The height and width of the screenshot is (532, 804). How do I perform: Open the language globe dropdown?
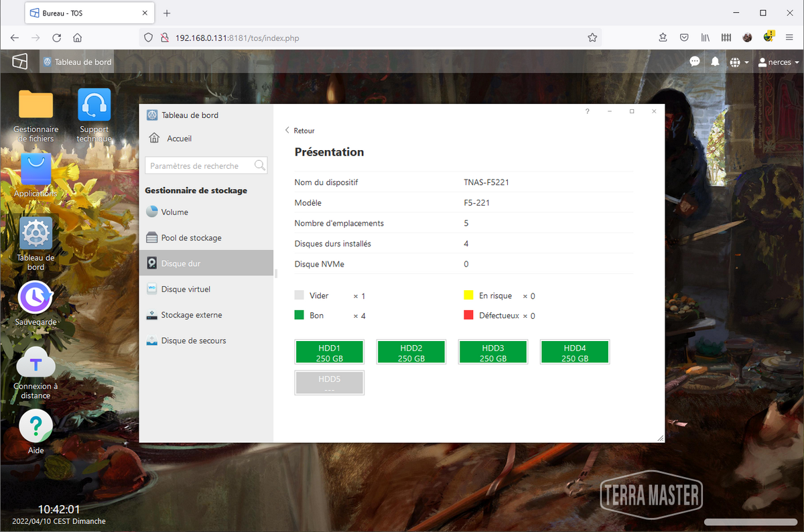coord(739,62)
